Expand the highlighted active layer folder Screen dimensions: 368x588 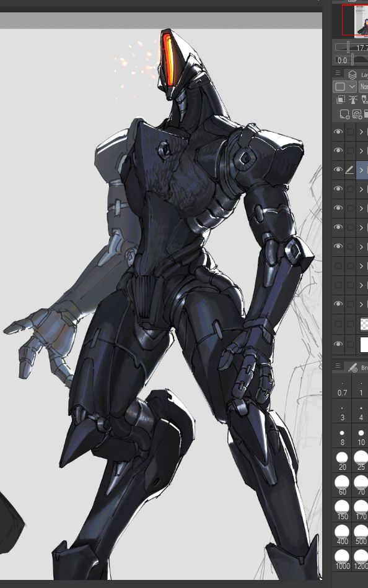coord(361,170)
